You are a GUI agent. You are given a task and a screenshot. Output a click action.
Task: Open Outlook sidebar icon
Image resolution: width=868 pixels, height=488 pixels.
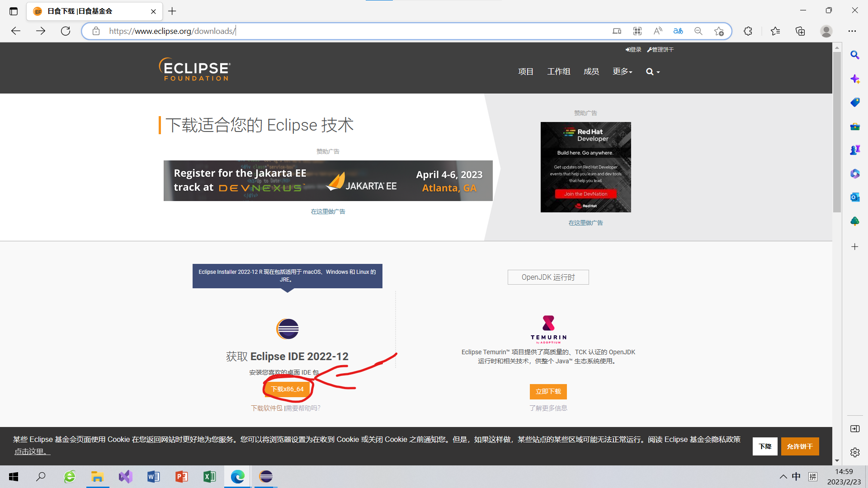pos(854,197)
